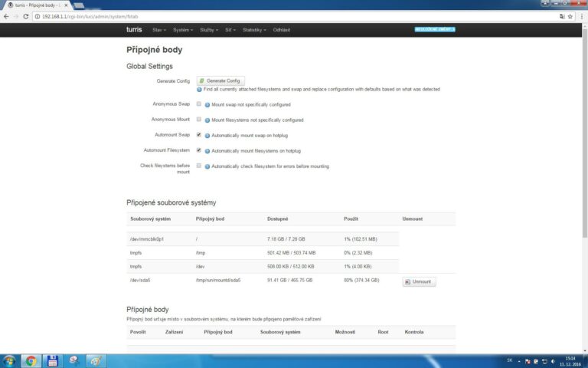Click the info icon beside Generate Config description

coord(199,90)
